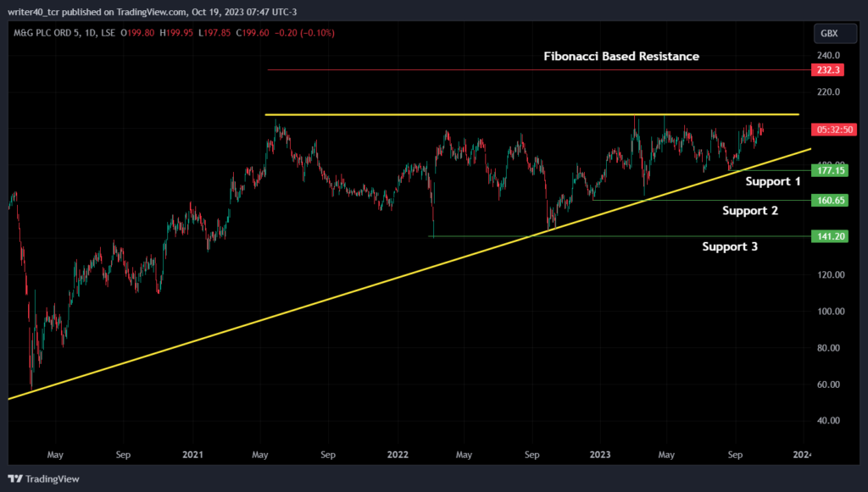Select the 141.20 green price label
The height and width of the screenshot is (492, 868).
coord(830,236)
